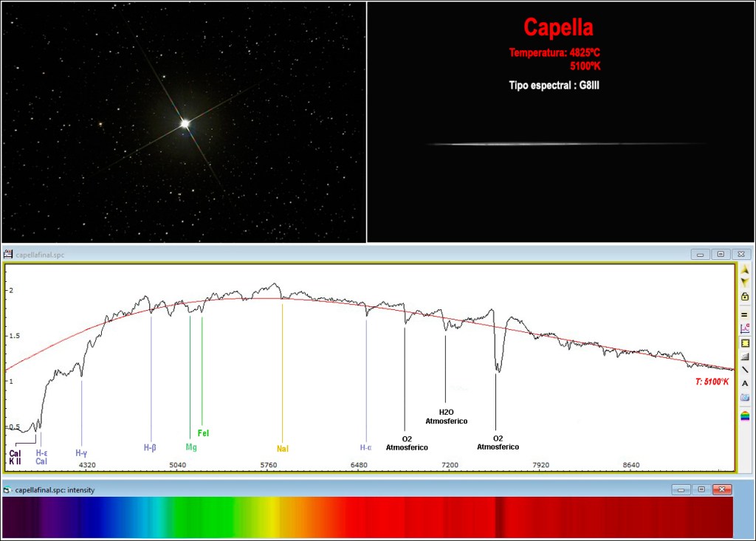Minimize the capellafinal.spc graph window
The height and width of the screenshot is (541, 756).
point(701,254)
